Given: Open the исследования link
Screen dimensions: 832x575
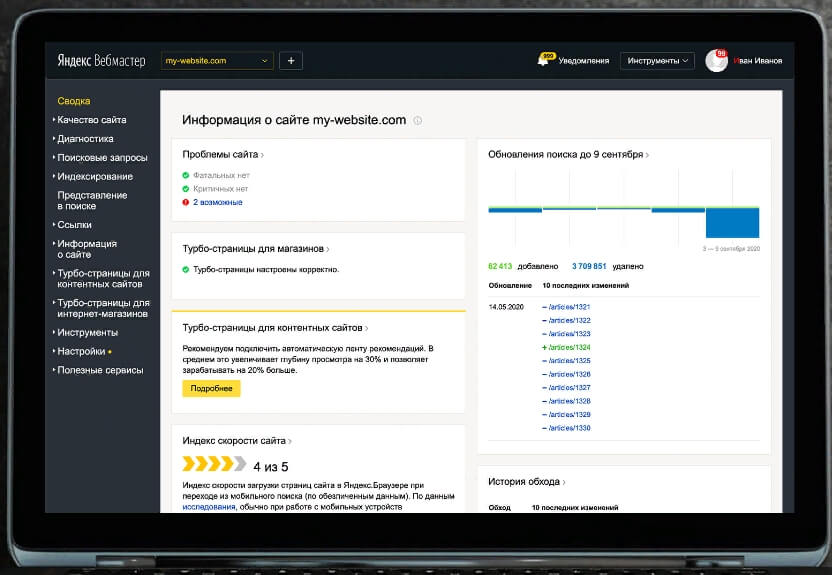Looking at the screenshot, I should click(x=209, y=507).
